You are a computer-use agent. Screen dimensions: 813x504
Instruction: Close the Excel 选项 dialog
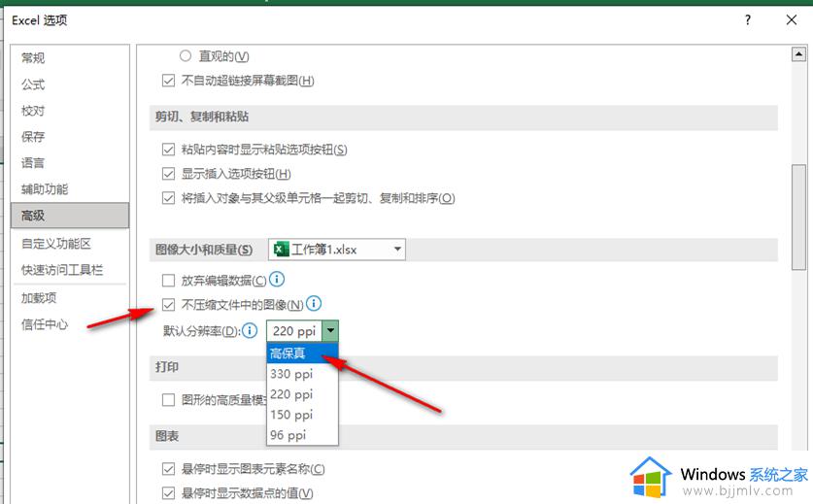coord(792,19)
